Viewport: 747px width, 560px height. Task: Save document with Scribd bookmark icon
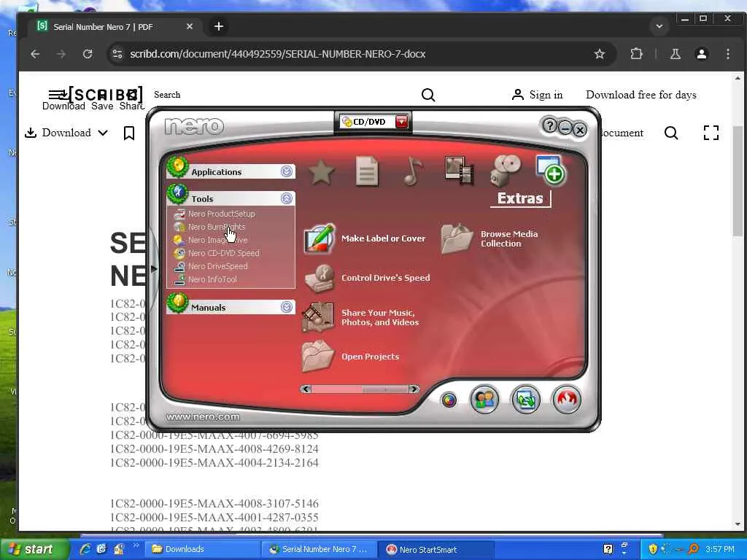pos(128,133)
